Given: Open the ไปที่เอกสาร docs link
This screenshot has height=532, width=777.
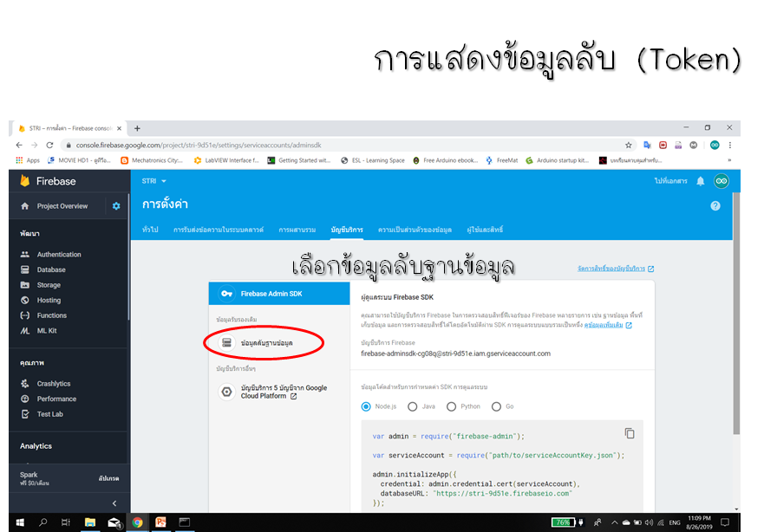Looking at the screenshot, I should 671,181.
